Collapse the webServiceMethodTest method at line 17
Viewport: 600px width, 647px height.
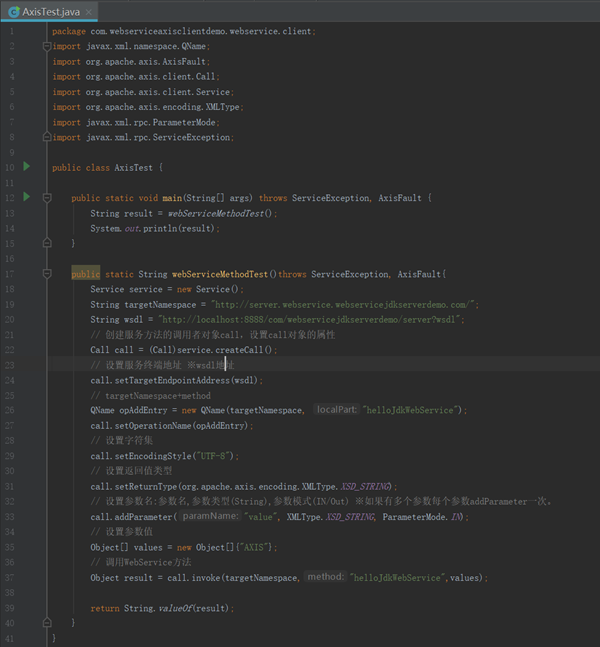pyautogui.click(x=47, y=274)
